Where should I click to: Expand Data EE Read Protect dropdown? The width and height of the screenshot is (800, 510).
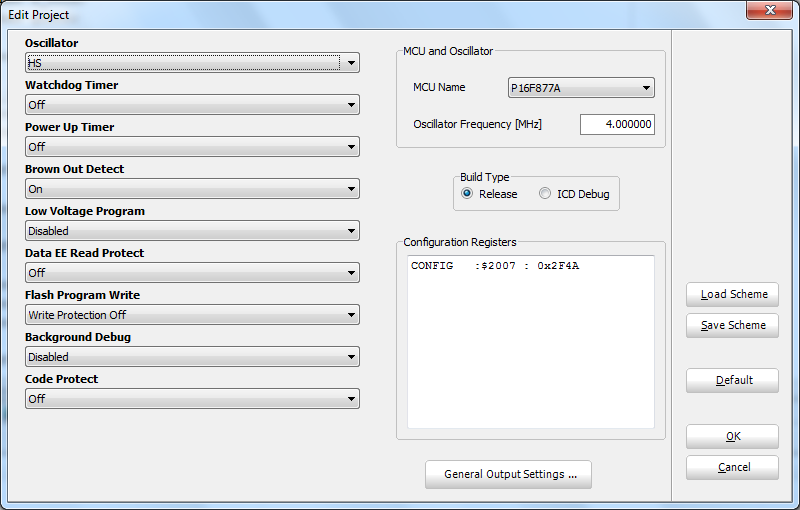tap(192, 273)
